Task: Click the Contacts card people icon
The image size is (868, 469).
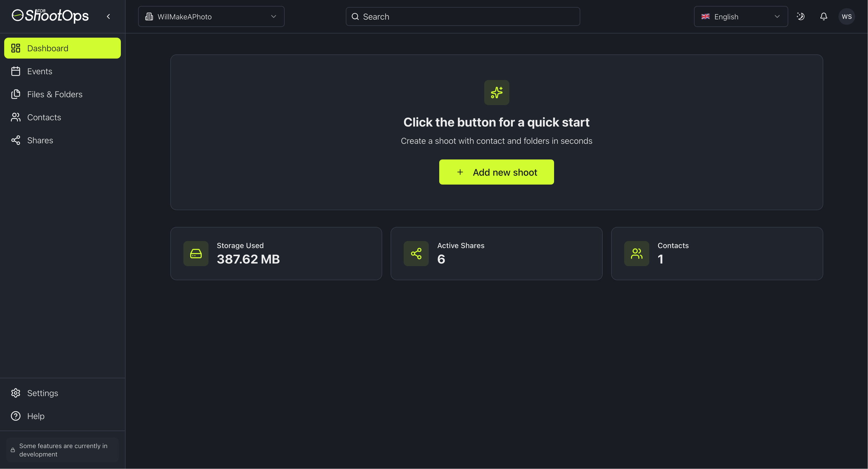Action: [636, 254]
